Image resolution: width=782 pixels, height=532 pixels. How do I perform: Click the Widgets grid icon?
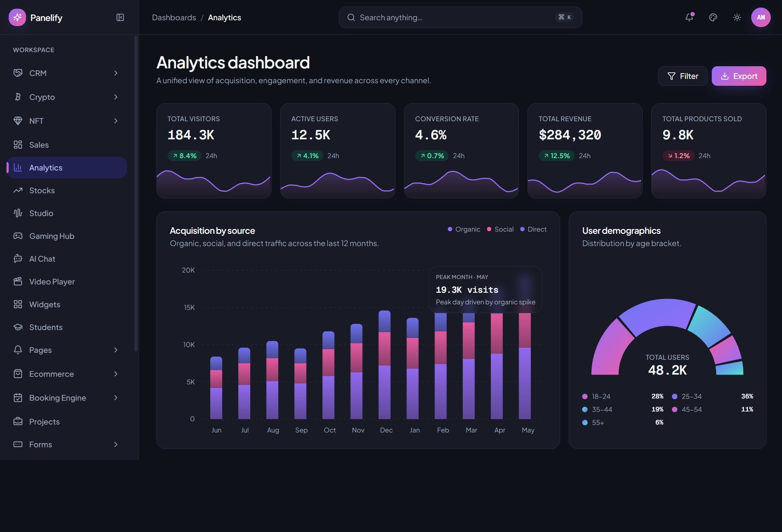pyautogui.click(x=18, y=304)
